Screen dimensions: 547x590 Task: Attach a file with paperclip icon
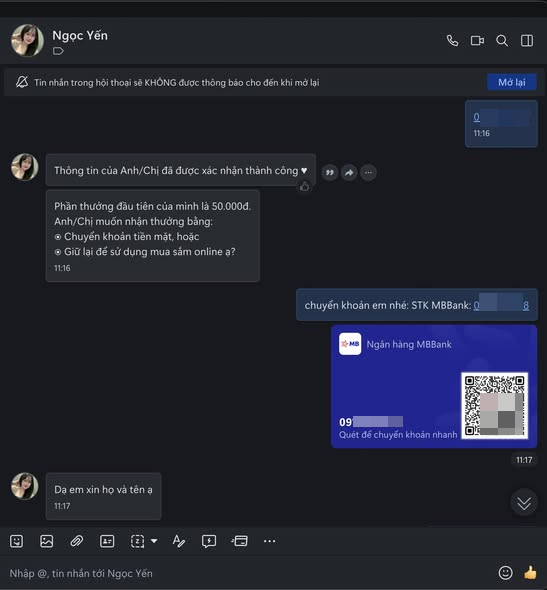77,541
